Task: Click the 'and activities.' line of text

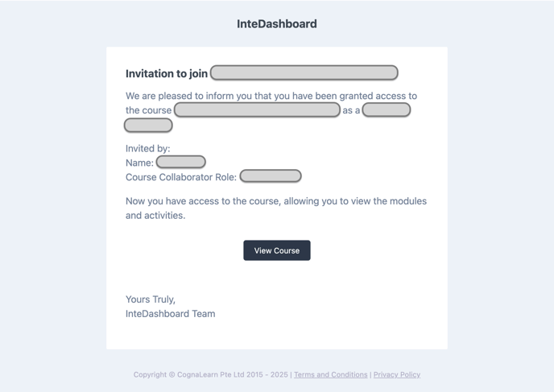Action: click(x=155, y=216)
